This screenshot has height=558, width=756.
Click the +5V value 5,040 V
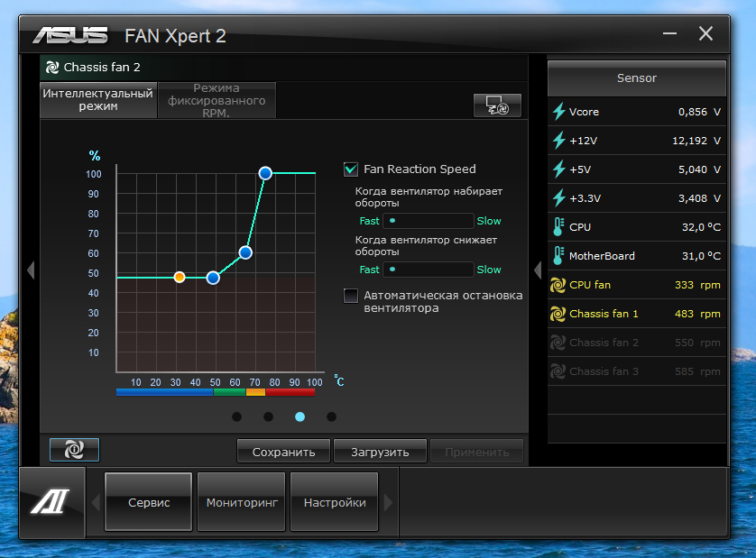(x=699, y=169)
